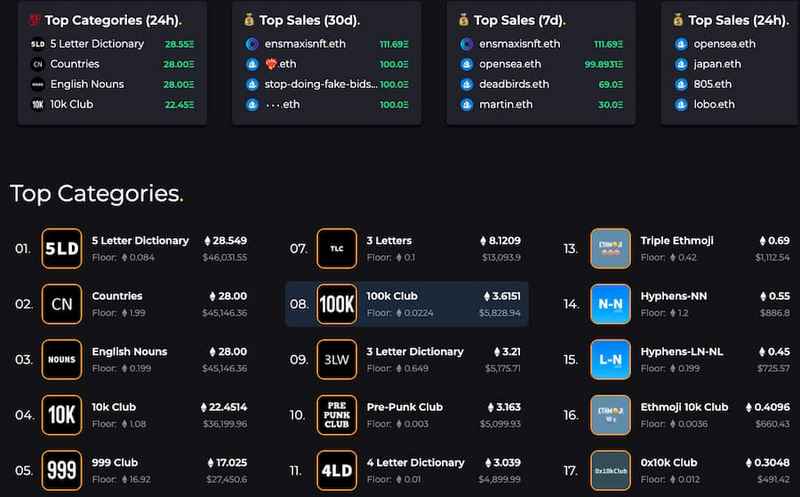This screenshot has width=800, height=497.
Task: Click the CN Countries category icon
Action: tap(61, 304)
